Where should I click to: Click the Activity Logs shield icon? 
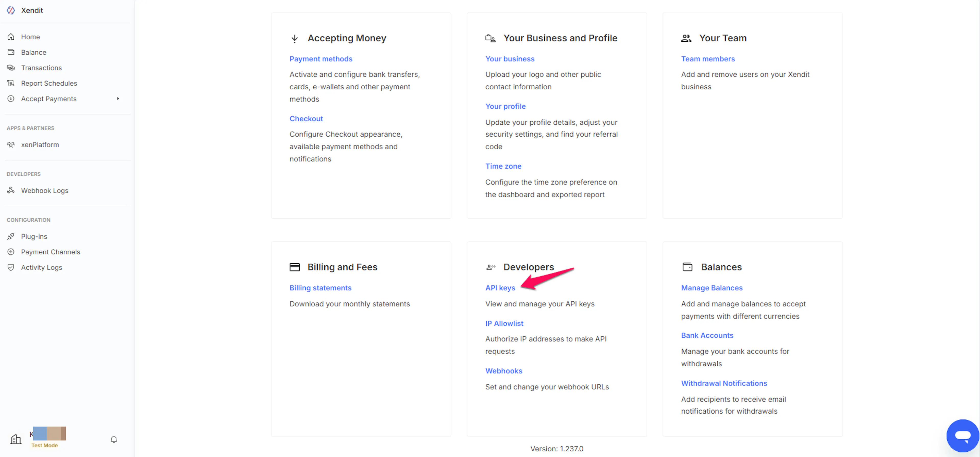[11, 267]
